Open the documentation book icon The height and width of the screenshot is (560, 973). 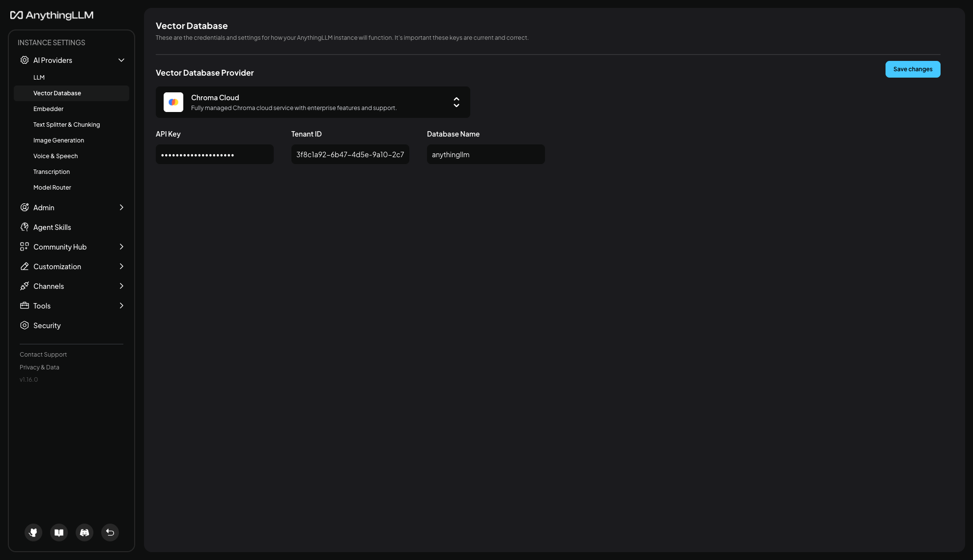(x=59, y=532)
